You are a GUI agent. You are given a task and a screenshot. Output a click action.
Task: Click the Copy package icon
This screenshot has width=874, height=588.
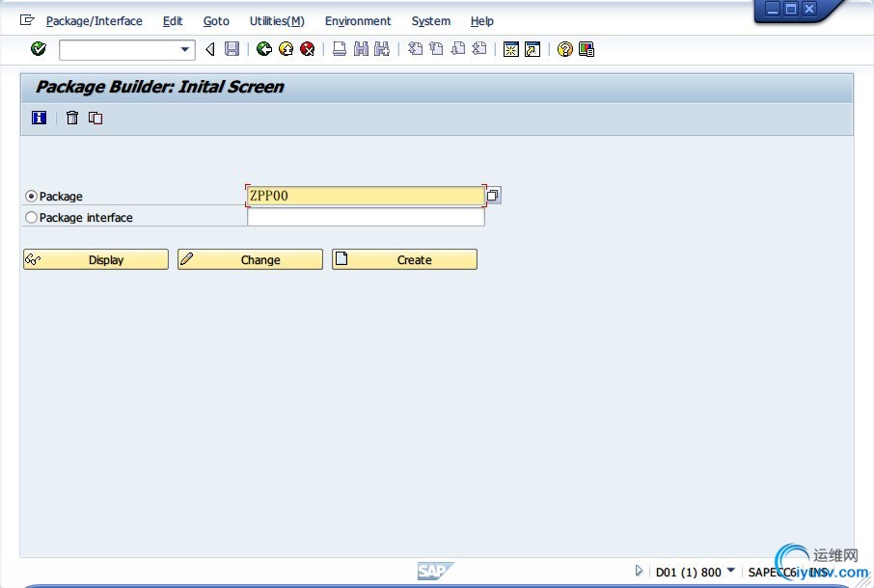pyautogui.click(x=96, y=118)
